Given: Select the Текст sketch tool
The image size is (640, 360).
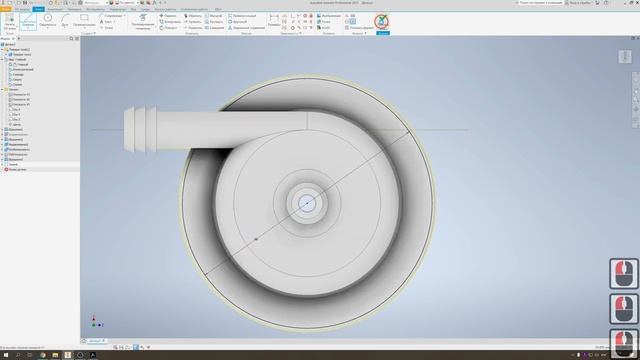Looking at the screenshot, I should pyautogui.click(x=107, y=22).
